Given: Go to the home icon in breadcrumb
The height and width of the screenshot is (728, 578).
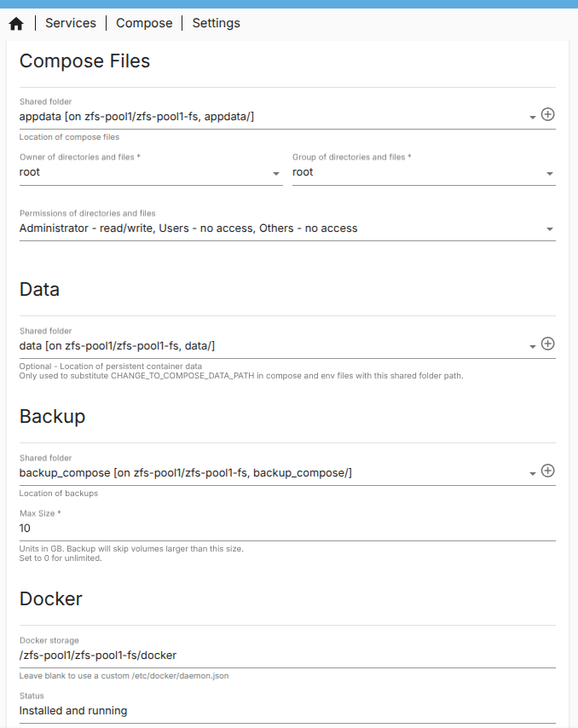Looking at the screenshot, I should (x=15, y=24).
